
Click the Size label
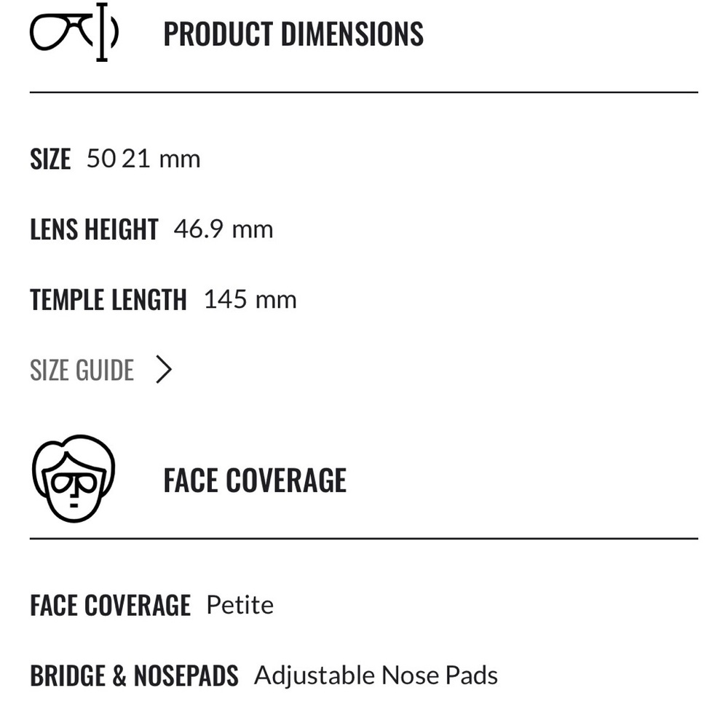(50, 159)
